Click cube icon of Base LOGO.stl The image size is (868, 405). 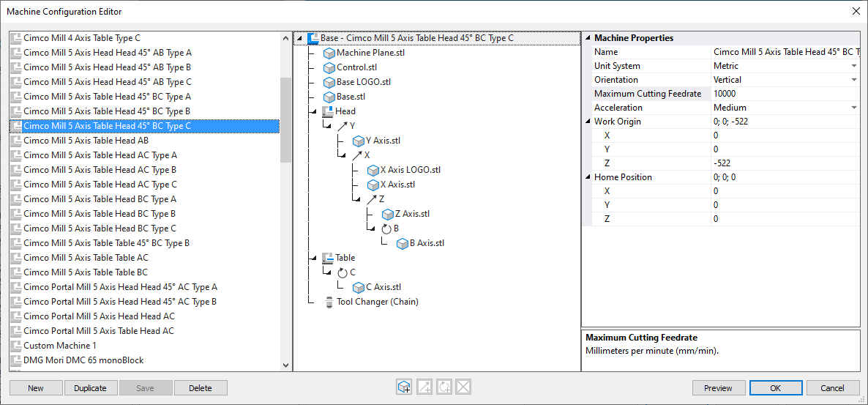click(329, 82)
